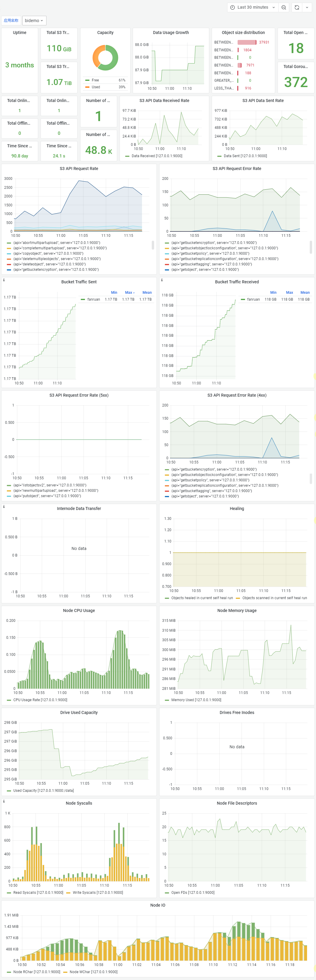Click the clock icon in the time picker

[232, 7]
